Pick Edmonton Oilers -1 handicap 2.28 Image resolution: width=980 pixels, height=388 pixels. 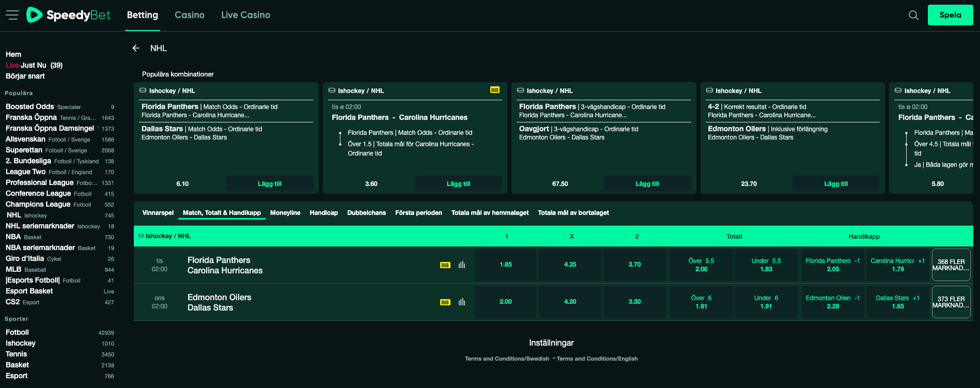[833, 302]
